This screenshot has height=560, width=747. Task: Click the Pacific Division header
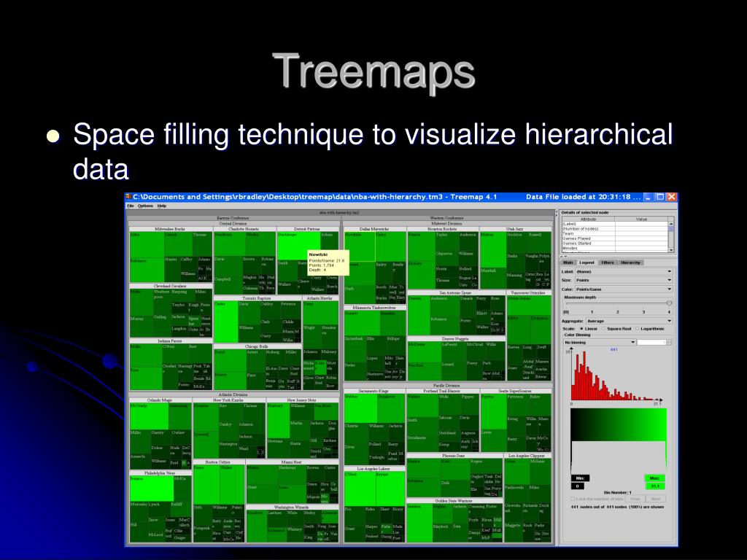[x=446, y=386]
